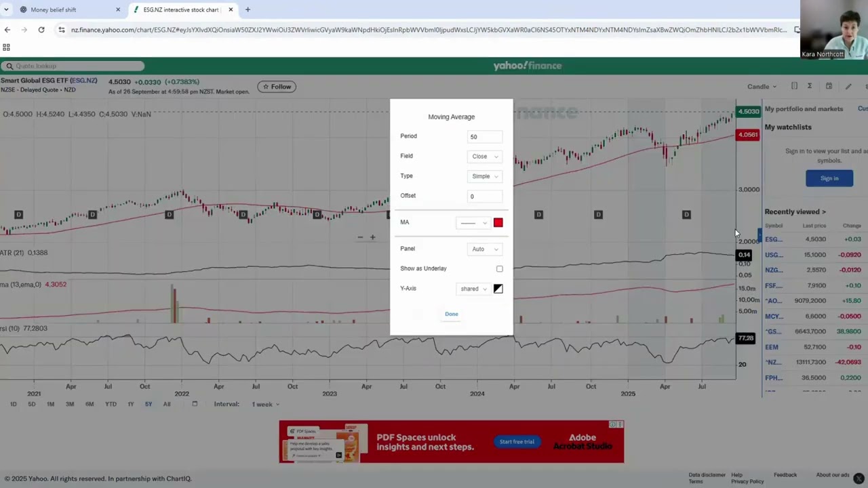Viewport: 868px width, 488px height.
Task: Click the site information icon in address bar
Action: [x=62, y=30]
